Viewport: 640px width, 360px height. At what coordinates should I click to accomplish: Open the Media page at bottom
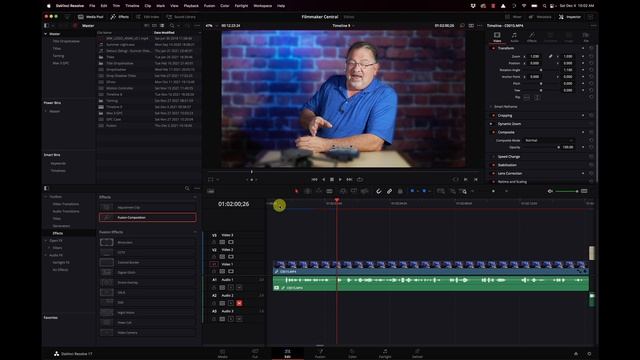click(x=222, y=353)
